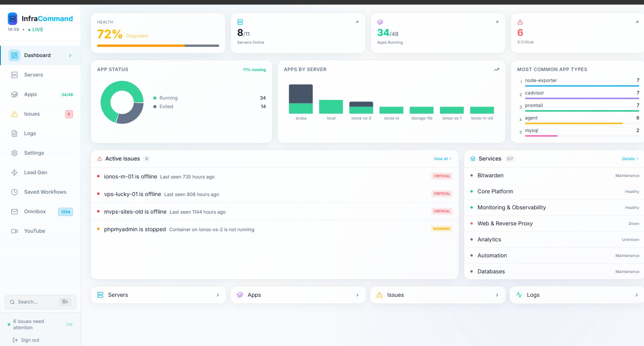Open the Logs shortcut card chevron
Screen dimensions: 644x346
(x=637, y=295)
